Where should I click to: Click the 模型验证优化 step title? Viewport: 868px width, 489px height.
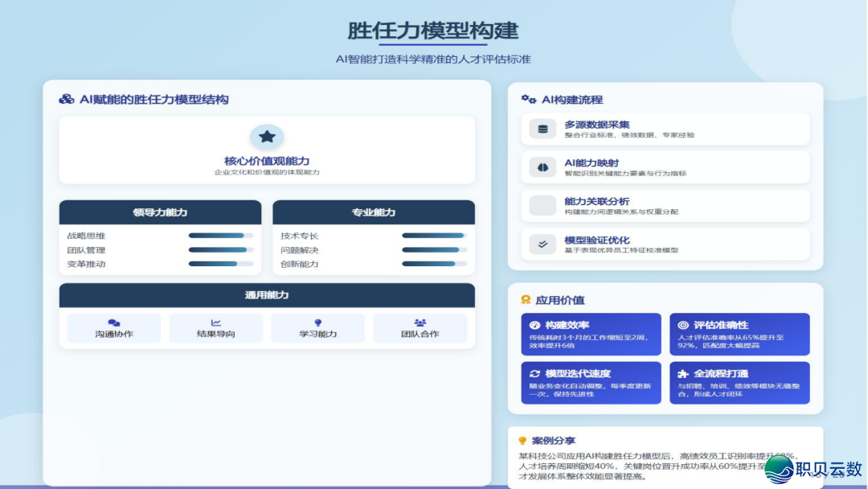(596, 240)
